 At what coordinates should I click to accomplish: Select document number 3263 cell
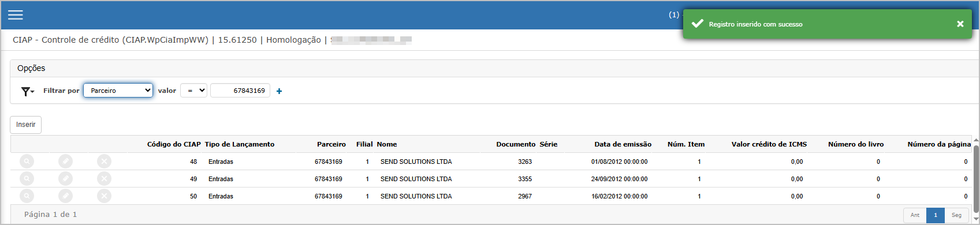[x=525, y=162]
